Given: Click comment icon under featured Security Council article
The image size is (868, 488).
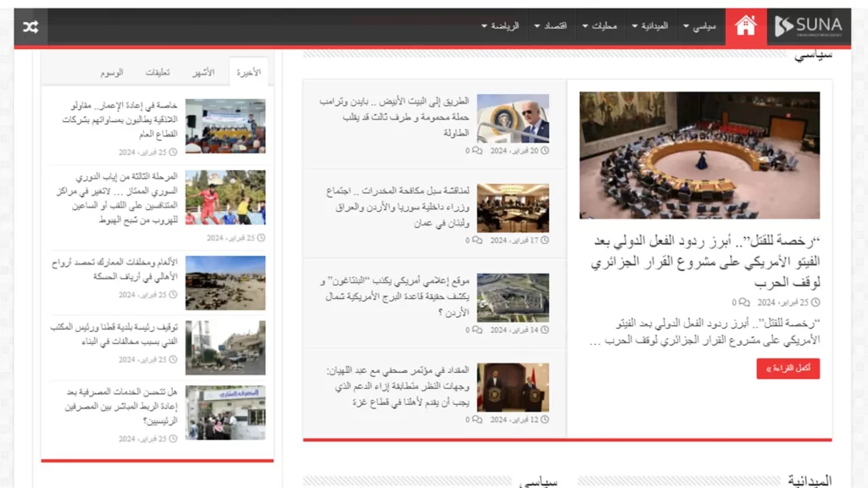Looking at the screenshot, I should pos(744,302).
